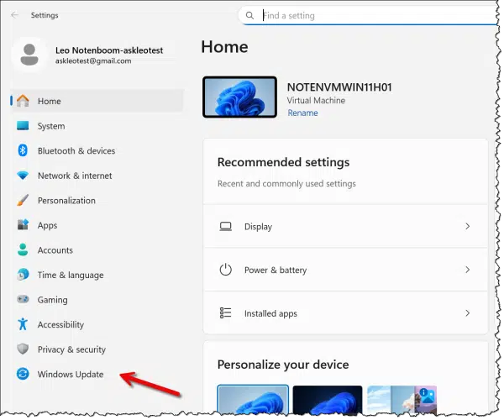Open System settings label
Viewport: 504px width, 420px height.
tap(51, 126)
